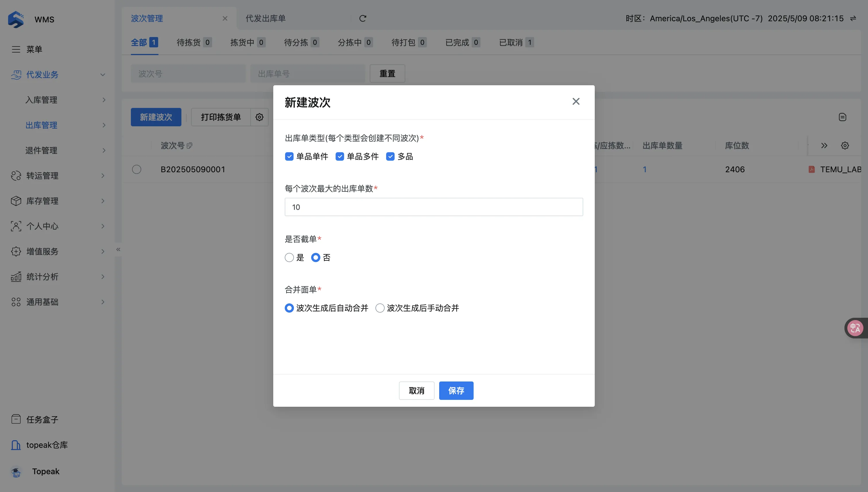
Task: Click the refresh icon beside the tabs
Action: [363, 18]
